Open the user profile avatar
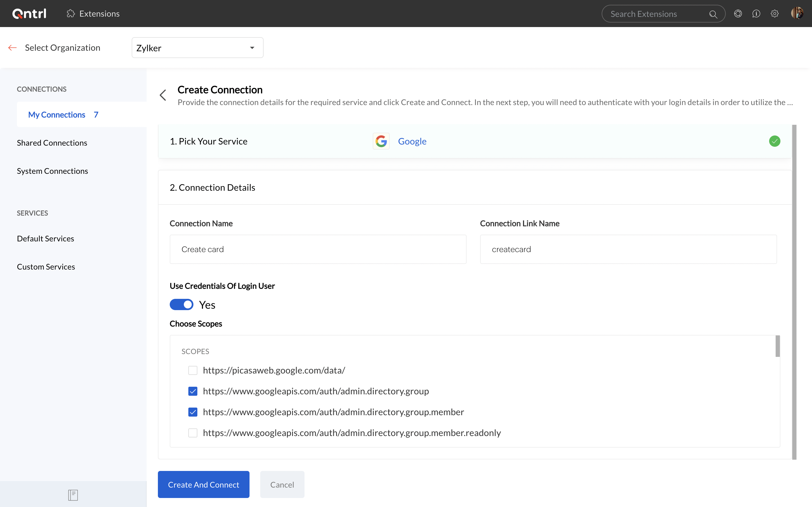The width and height of the screenshot is (812, 507). [797, 14]
